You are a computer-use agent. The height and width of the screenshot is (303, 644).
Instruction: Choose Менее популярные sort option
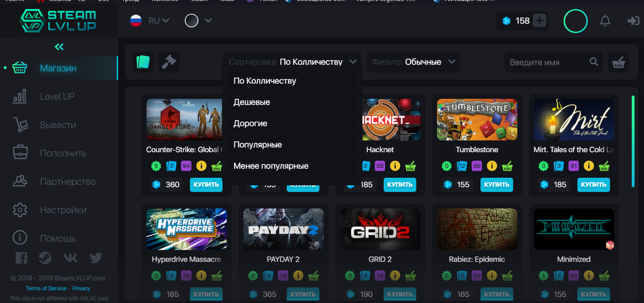pos(292,166)
